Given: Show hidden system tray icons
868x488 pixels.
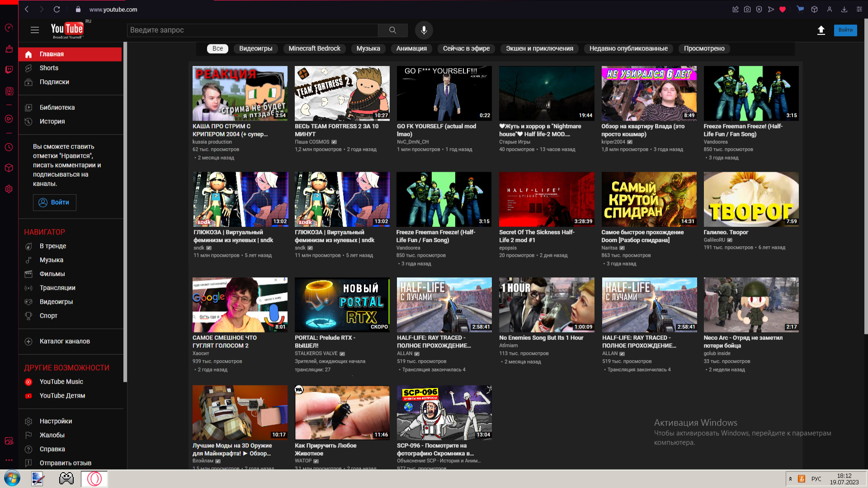Looking at the screenshot, I should 790,479.
